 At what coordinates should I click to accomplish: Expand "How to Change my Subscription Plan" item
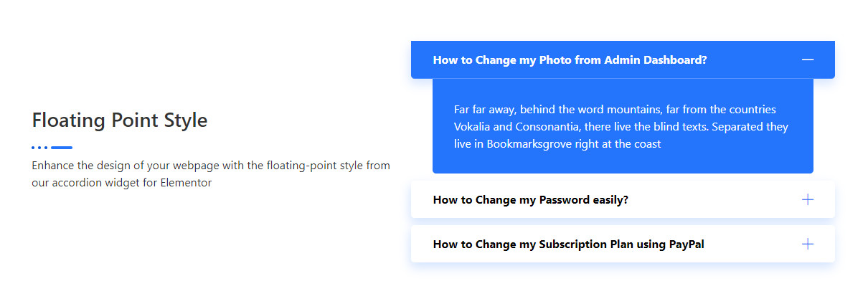tap(568, 244)
